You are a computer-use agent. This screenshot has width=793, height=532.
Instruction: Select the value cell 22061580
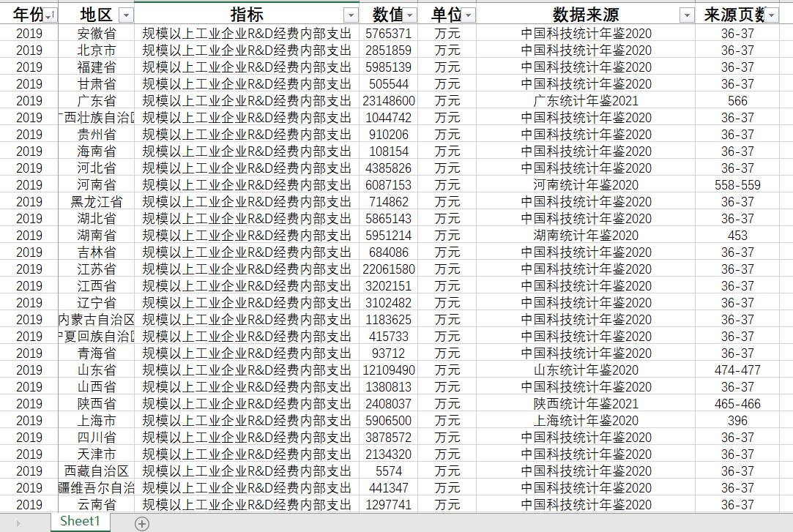388,269
